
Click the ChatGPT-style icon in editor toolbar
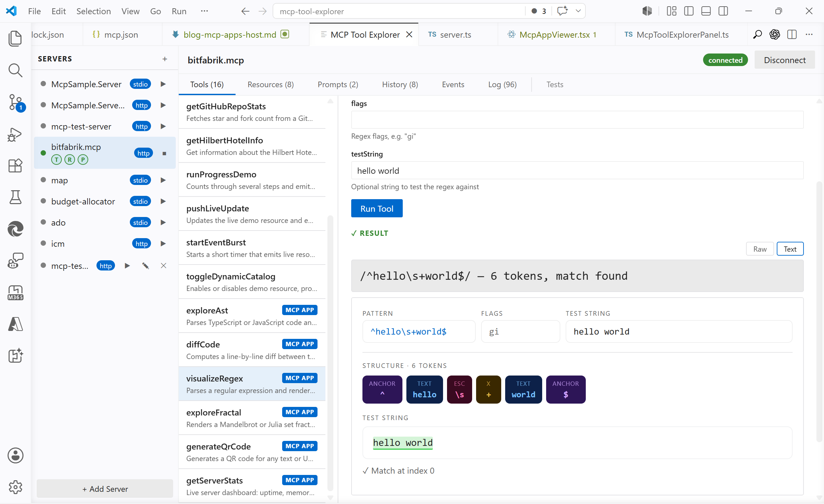click(775, 34)
